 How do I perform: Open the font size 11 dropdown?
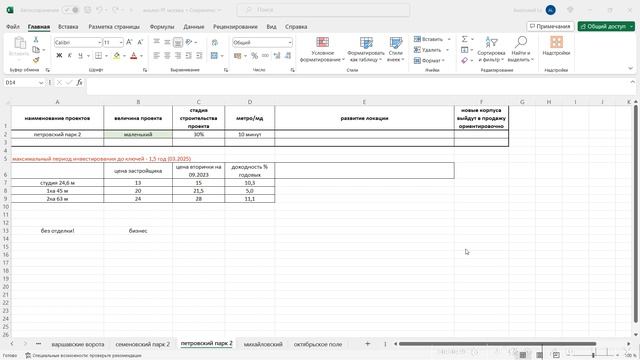coord(121,42)
